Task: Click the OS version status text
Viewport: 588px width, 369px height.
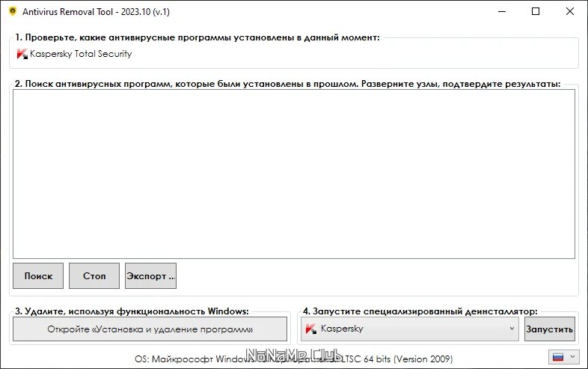Action: 293,359
